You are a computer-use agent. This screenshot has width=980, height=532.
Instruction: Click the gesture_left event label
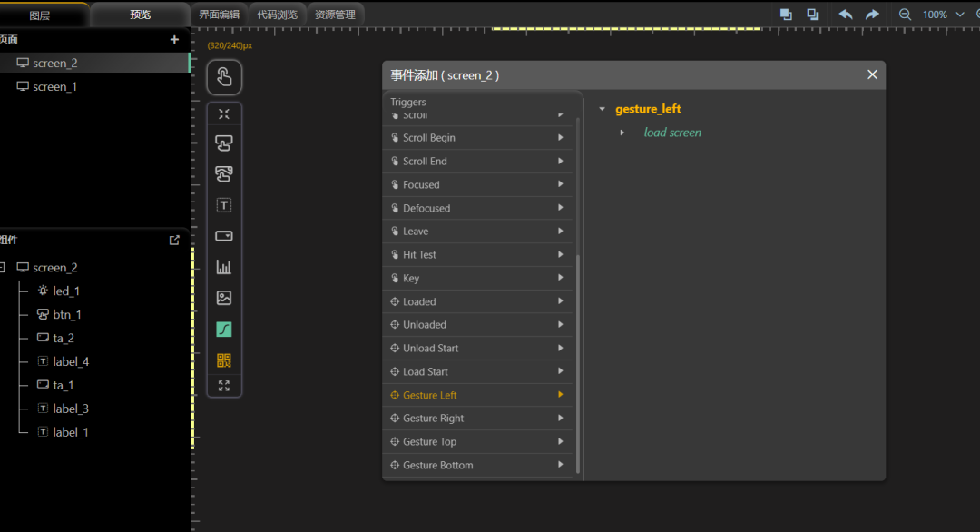[648, 109]
